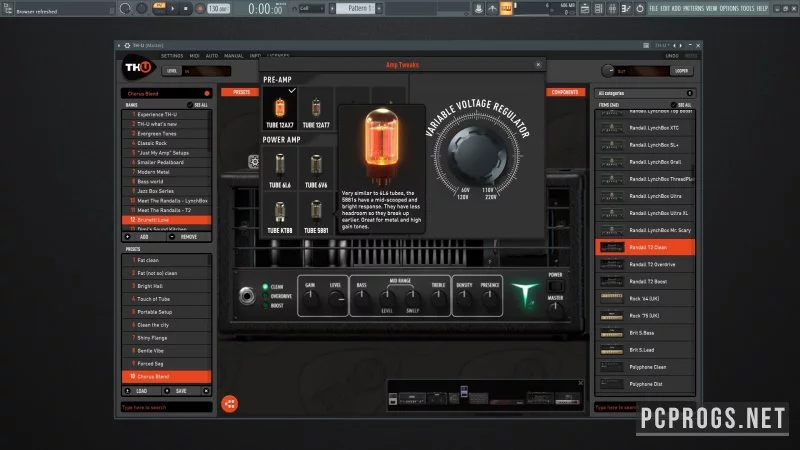Open the MIDI menu in TH-U

(x=194, y=56)
